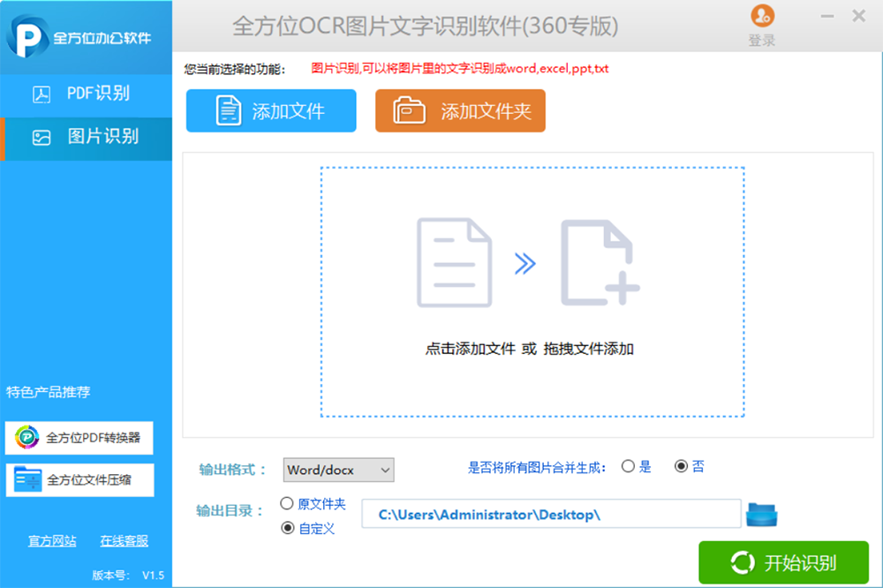
Task: Choose 自定义 output directory option
Action: click(x=287, y=528)
